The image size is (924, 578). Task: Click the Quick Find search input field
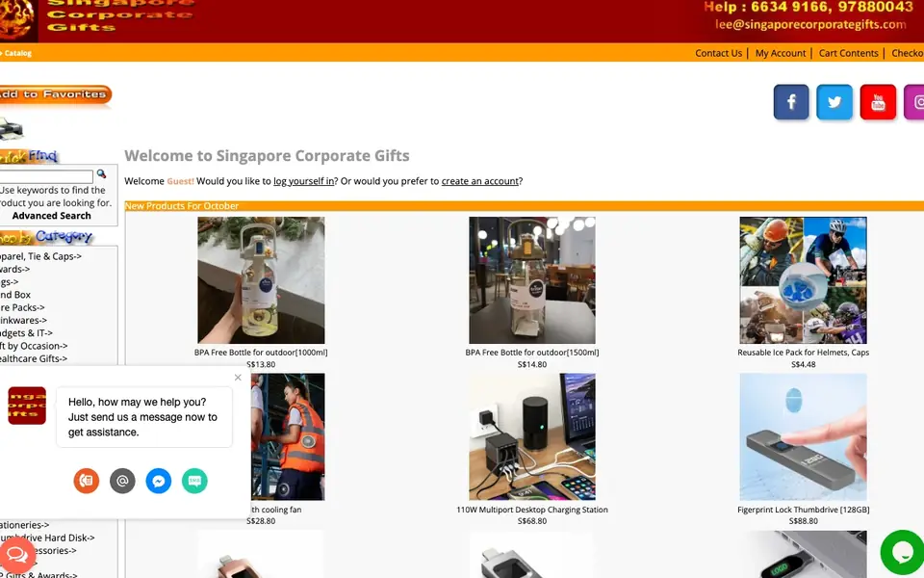(x=46, y=176)
